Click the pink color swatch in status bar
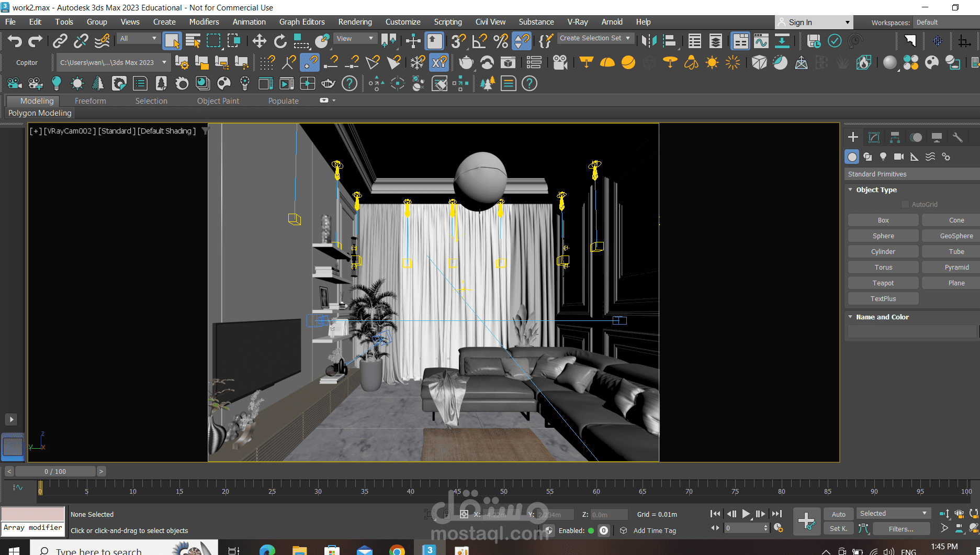Image resolution: width=980 pixels, height=555 pixels. click(32, 514)
